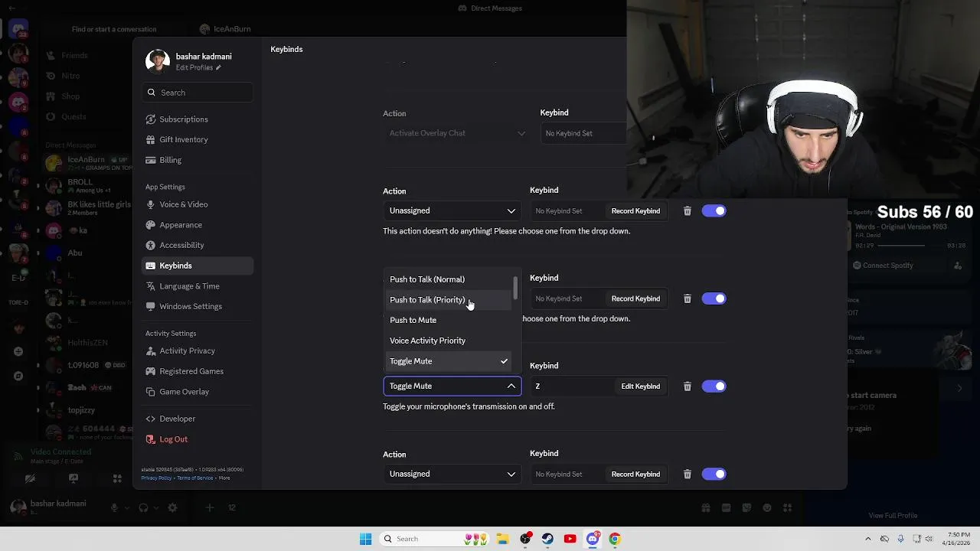980x551 pixels.
Task: Open topjizzy direct message
Action: (x=88, y=411)
